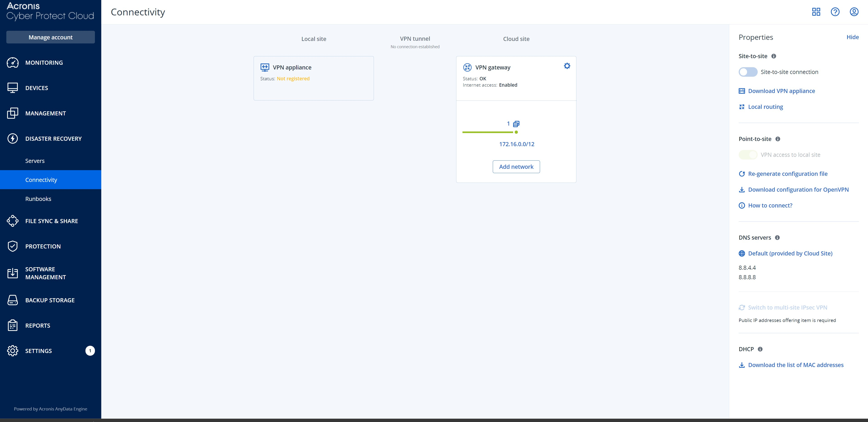Open the apps grid icon in header
The width and height of the screenshot is (868, 422).
point(816,12)
